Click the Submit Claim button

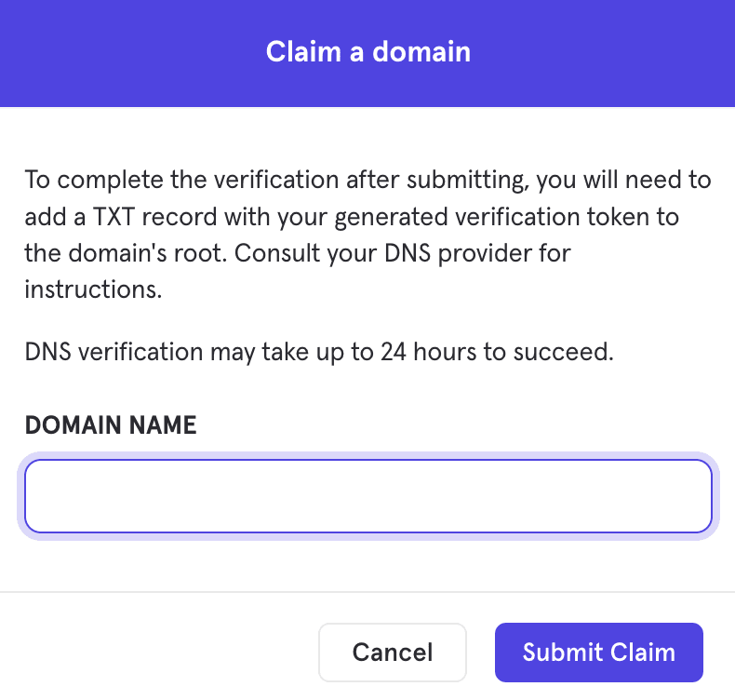pyautogui.click(x=598, y=652)
